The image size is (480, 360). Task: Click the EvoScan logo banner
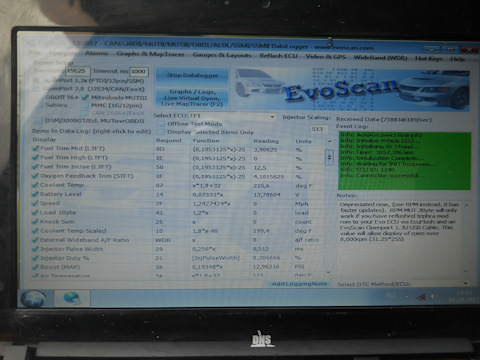352,89
